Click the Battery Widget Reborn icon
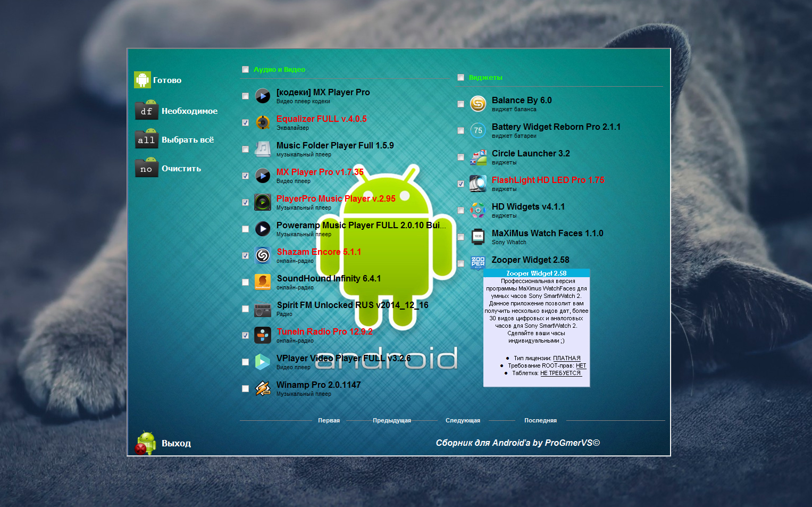 478,130
